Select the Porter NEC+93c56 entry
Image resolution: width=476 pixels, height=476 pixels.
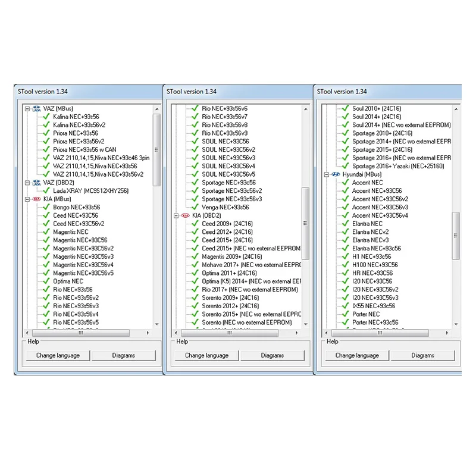point(375,322)
